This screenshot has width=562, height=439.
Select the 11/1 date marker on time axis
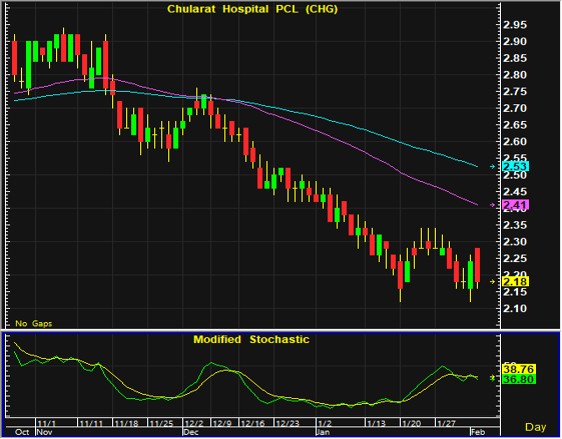(x=47, y=424)
